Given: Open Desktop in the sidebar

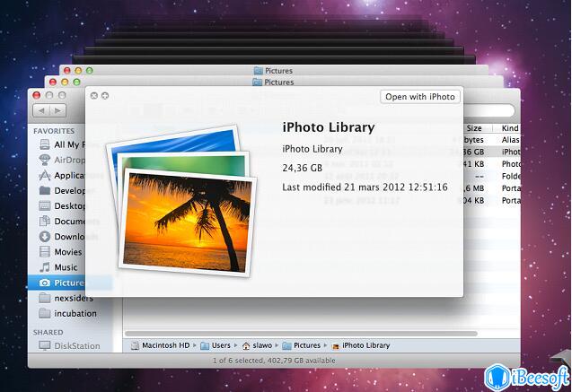Looking at the screenshot, I should pos(62,205).
